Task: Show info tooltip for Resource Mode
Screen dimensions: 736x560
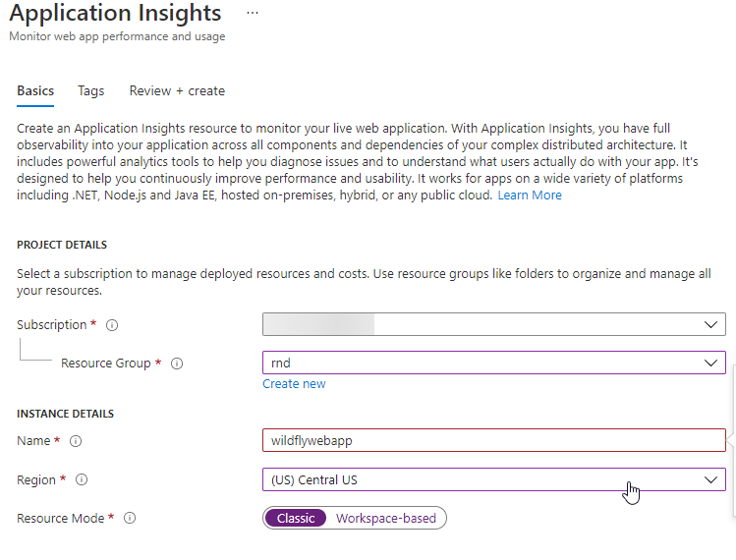Action: (130, 518)
